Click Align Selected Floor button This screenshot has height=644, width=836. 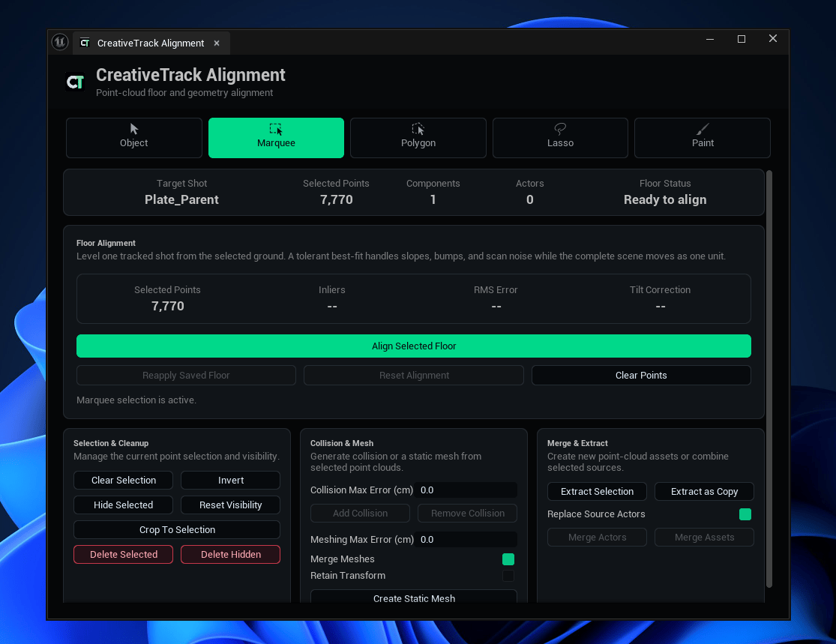pos(414,346)
